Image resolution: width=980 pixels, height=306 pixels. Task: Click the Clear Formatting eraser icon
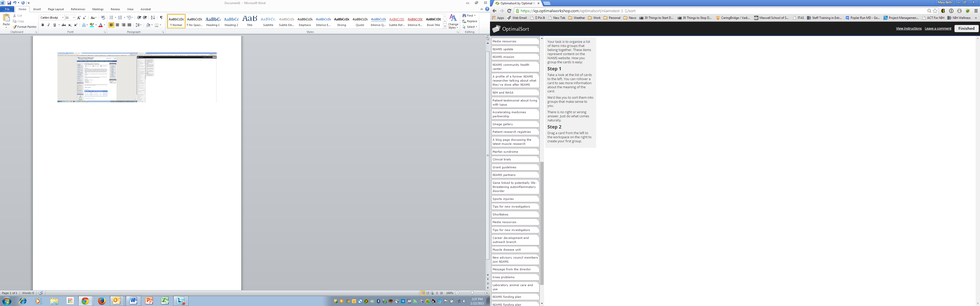click(x=103, y=18)
